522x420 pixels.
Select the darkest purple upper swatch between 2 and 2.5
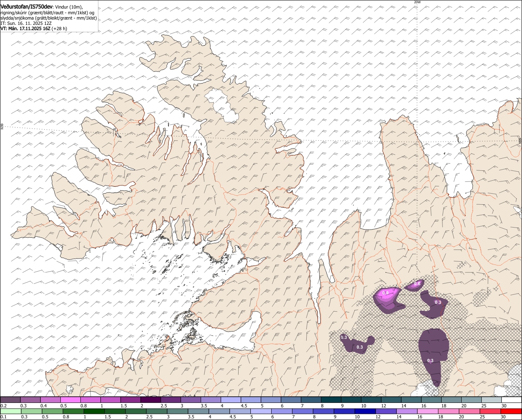(150, 400)
